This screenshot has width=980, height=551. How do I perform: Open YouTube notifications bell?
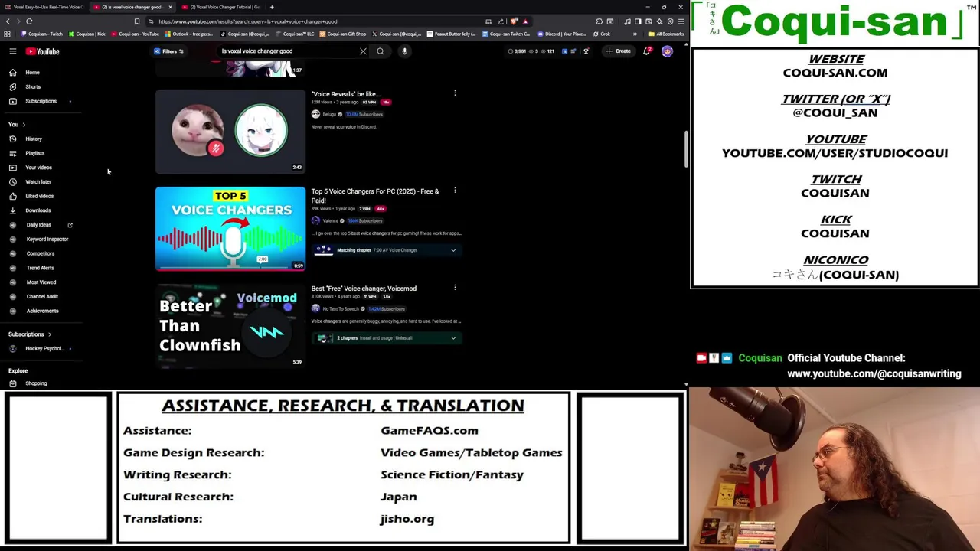pyautogui.click(x=647, y=51)
